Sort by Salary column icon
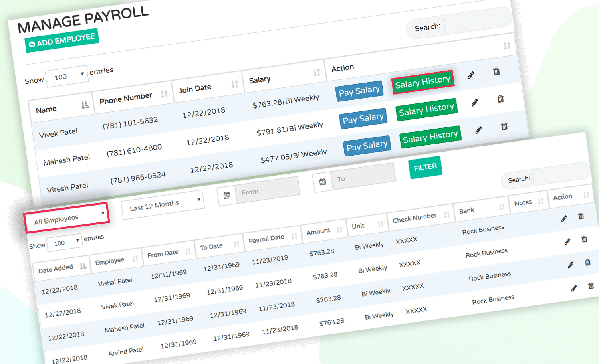Viewport: 599px width, 364px height. (317, 72)
